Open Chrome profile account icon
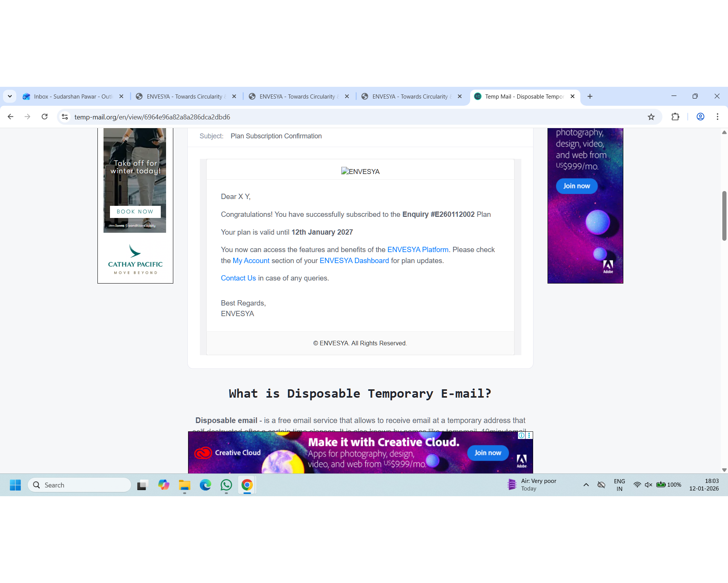Image resolution: width=728 pixels, height=583 pixels. coord(700,117)
